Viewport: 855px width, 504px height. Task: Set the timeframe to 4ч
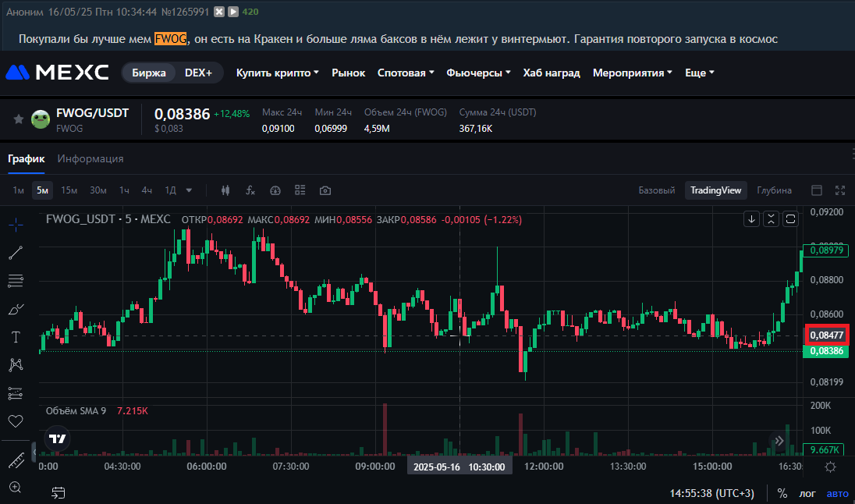click(x=147, y=190)
